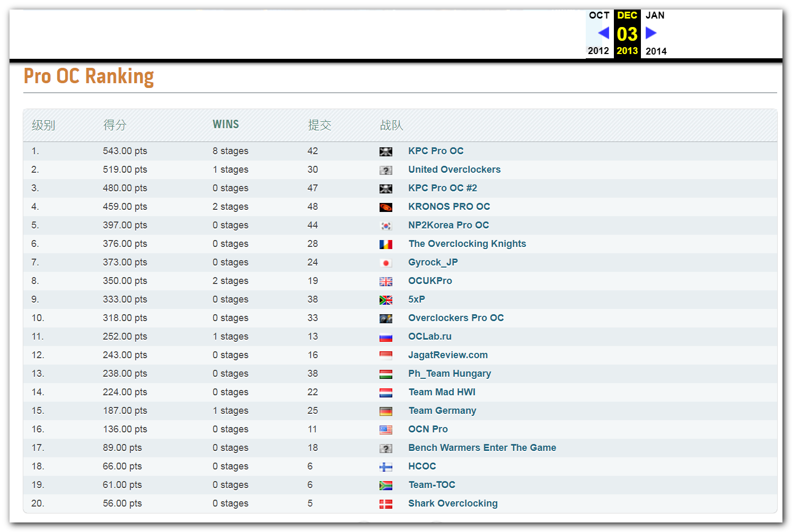Click the 战队 team column header
The image size is (792, 532).
pyautogui.click(x=392, y=125)
